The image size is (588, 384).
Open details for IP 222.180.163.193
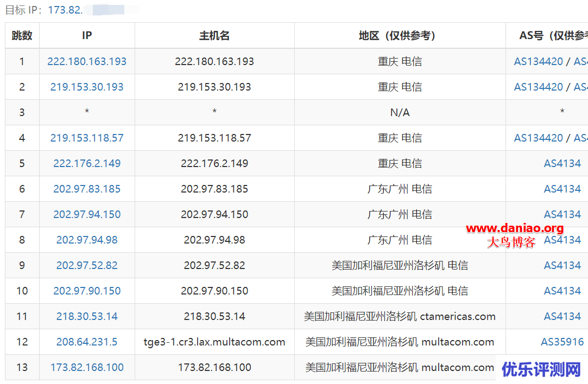click(86, 61)
